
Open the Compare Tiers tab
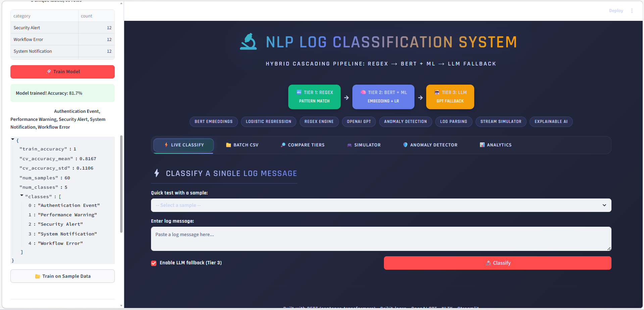click(303, 145)
